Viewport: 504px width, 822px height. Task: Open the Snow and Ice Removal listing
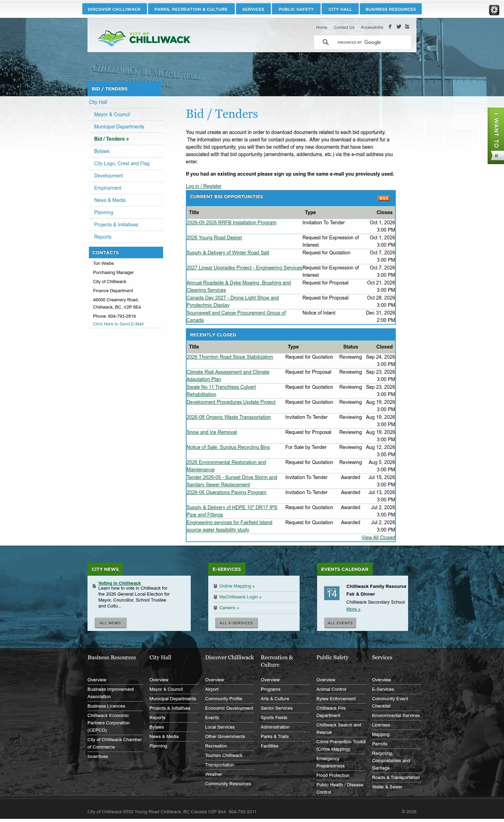[212, 432]
